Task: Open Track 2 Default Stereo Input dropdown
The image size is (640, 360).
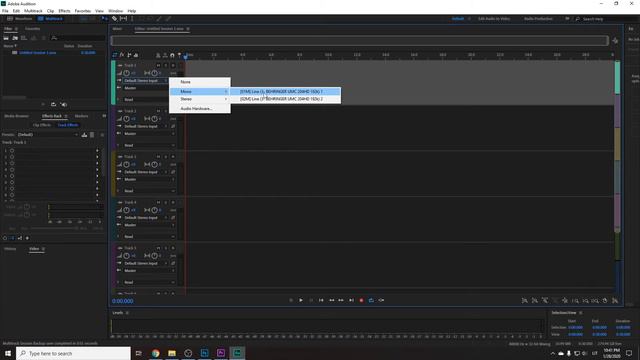Action: point(145,126)
